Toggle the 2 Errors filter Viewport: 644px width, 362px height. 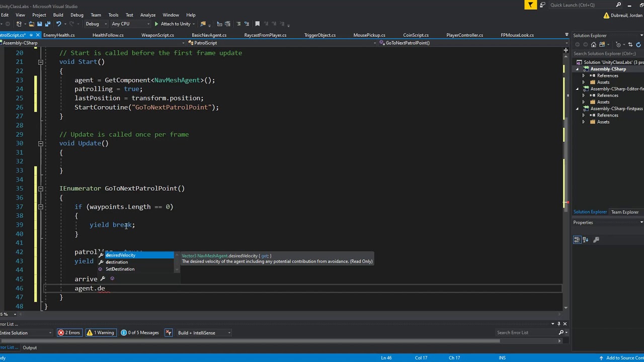pos(69,333)
